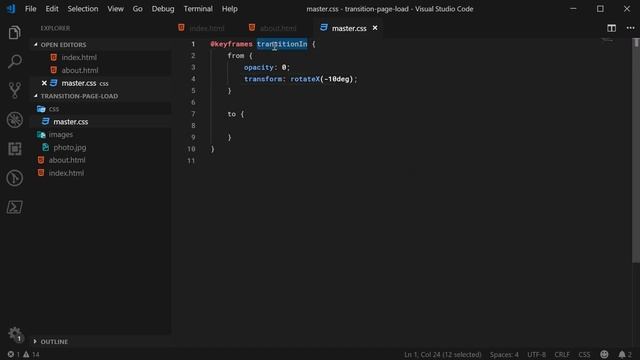Open the Explorer view in activity bar
Viewport: 640px width, 360px height.
[14, 33]
